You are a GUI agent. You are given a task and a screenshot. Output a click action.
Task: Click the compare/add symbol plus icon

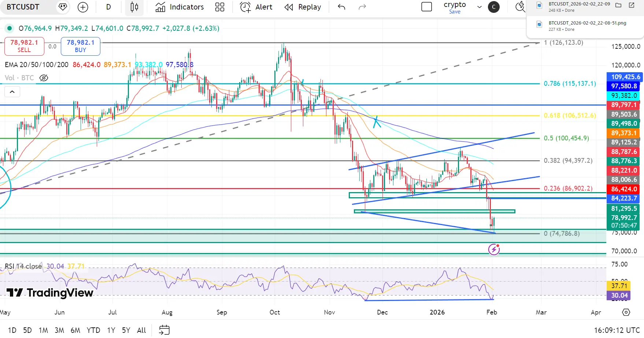83,7
